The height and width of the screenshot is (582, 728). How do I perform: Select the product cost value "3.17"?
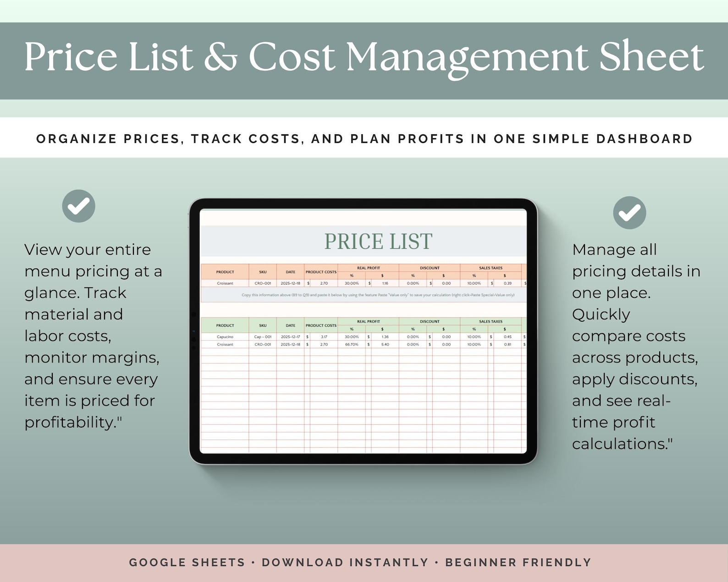pyautogui.click(x=324, y=337)
